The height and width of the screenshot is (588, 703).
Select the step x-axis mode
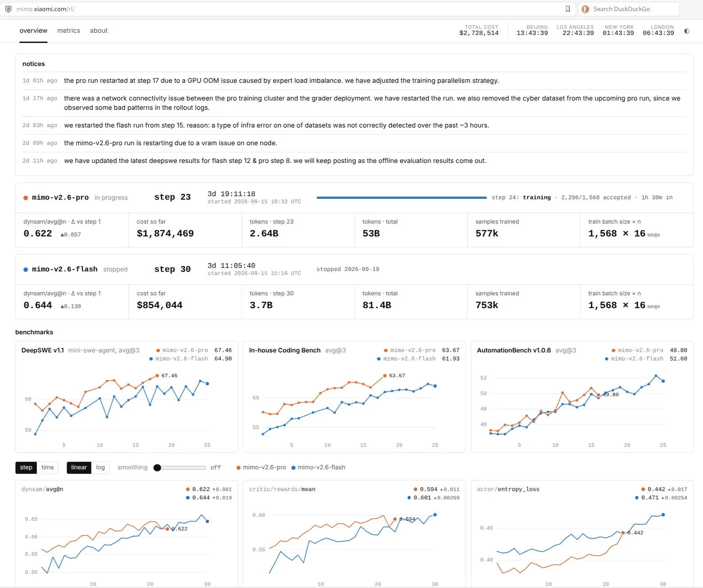(26, 468)
